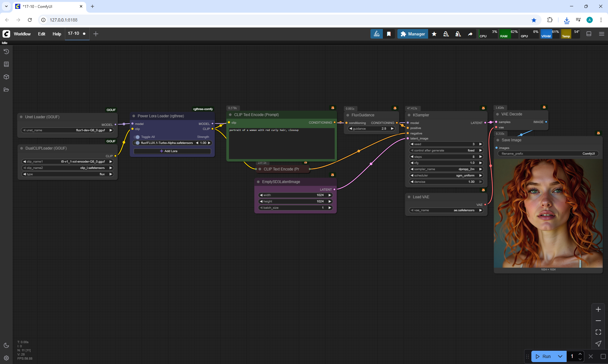Open settings via the gear icon
The height and width of the screenshot is (364, 608).
6,358
